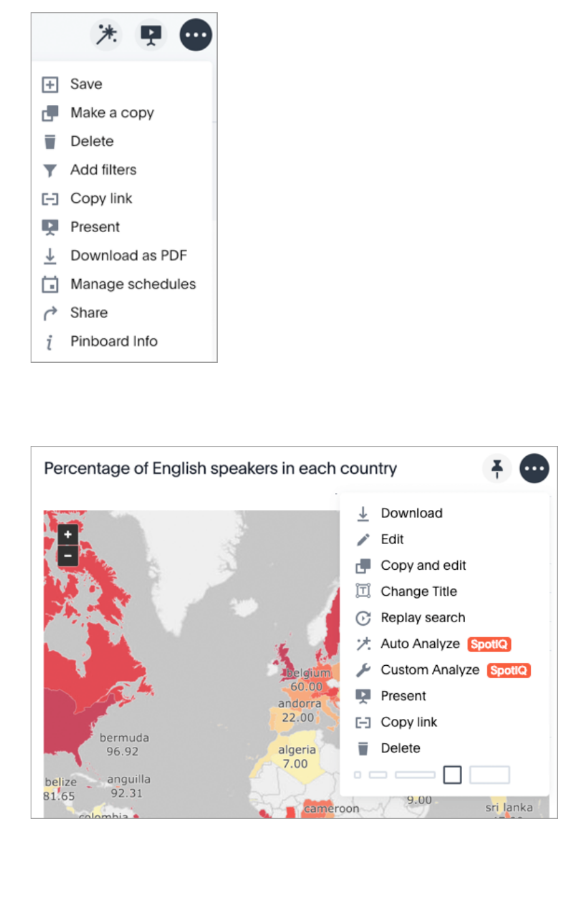
Task: Click the presentation mode icon in top toolbar
Action: point(150,35)
